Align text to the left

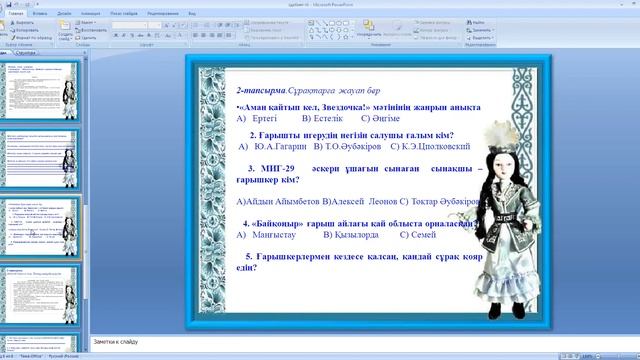point(196,36)
